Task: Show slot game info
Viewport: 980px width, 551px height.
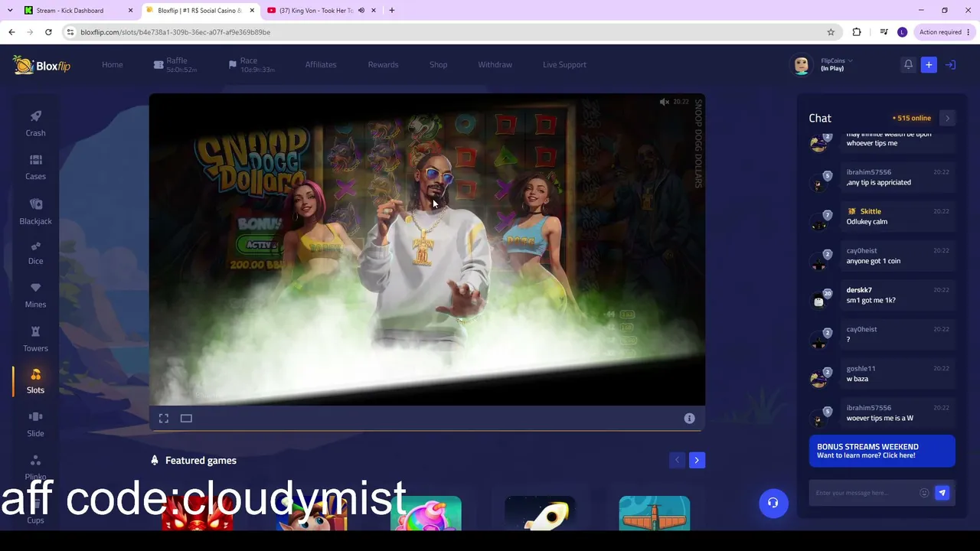Action: [x=689, y=419]
